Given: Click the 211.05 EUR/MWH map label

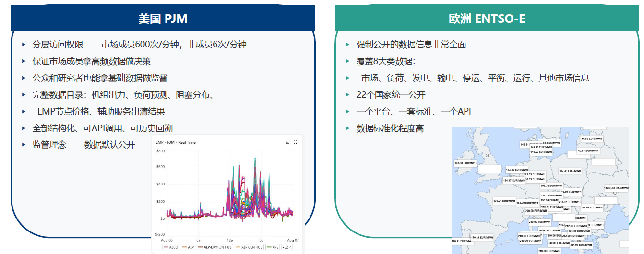Looking at the screenshot, I should point(581,245).
